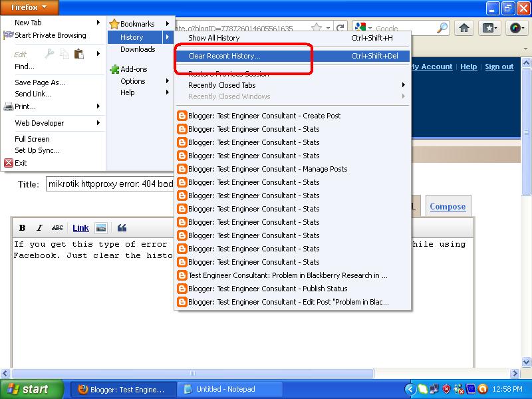Click the reload page button
The height and width of the screenshot is (399, 532).
[x=340, y=28]
